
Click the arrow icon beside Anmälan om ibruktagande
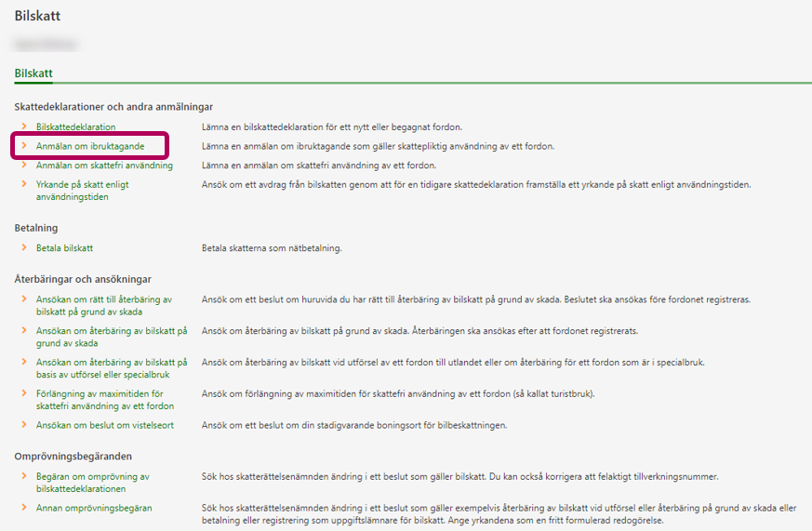24,146
